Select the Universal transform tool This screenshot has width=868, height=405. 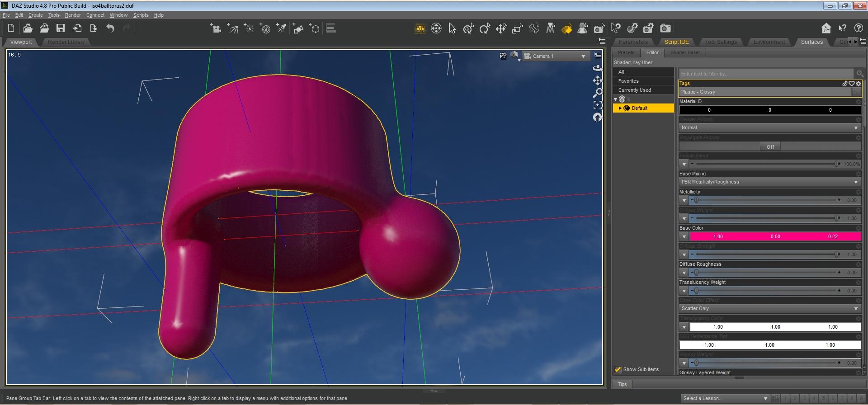point(468,28)
